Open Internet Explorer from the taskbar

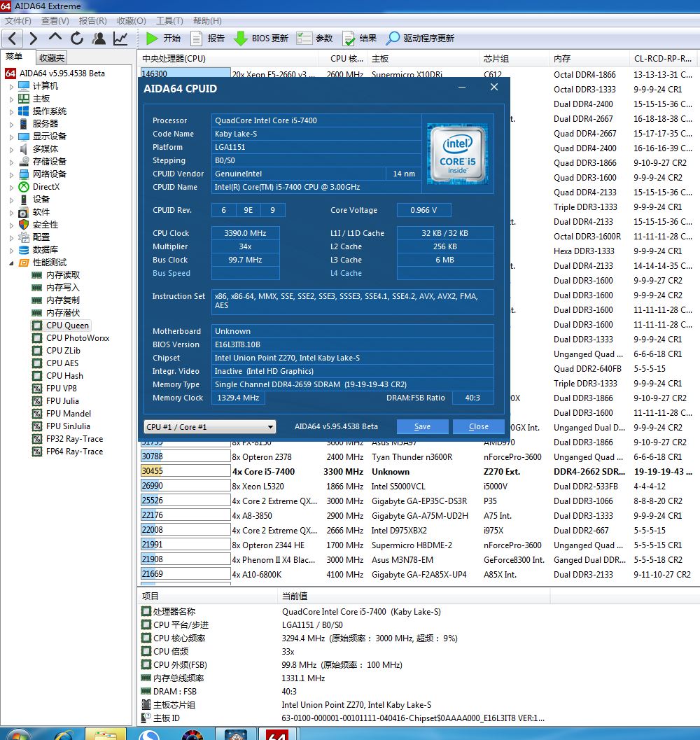(x=62, y=734)
